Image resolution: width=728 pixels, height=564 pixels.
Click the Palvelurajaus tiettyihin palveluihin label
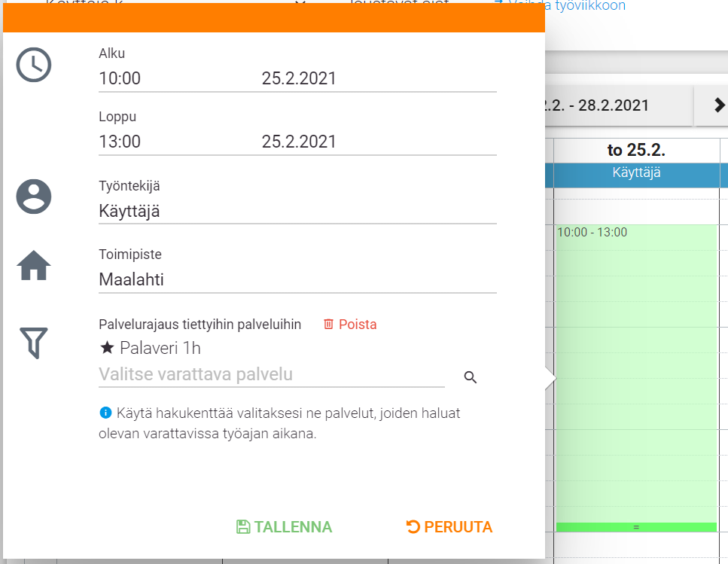[x=200, y=324]
